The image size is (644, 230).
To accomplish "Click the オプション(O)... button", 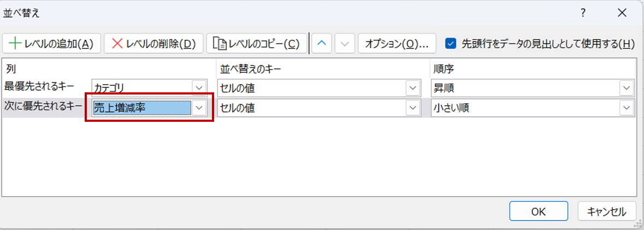I will pos(397,44).
